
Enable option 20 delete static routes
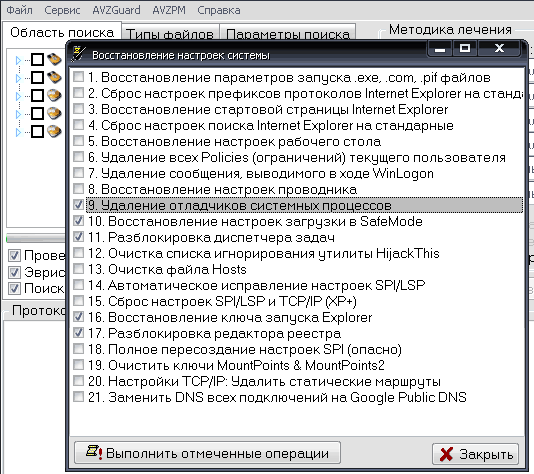click(x=79, y=381)
